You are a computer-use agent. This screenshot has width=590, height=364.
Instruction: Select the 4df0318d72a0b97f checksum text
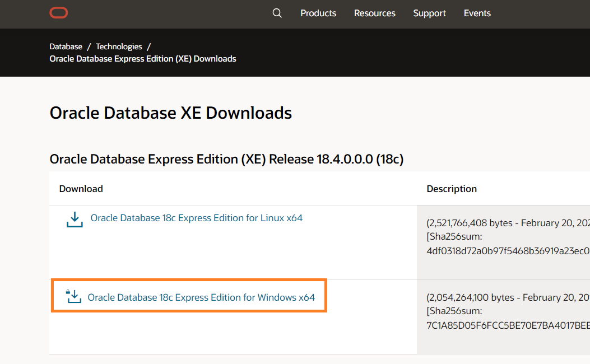tap(508, 251)
